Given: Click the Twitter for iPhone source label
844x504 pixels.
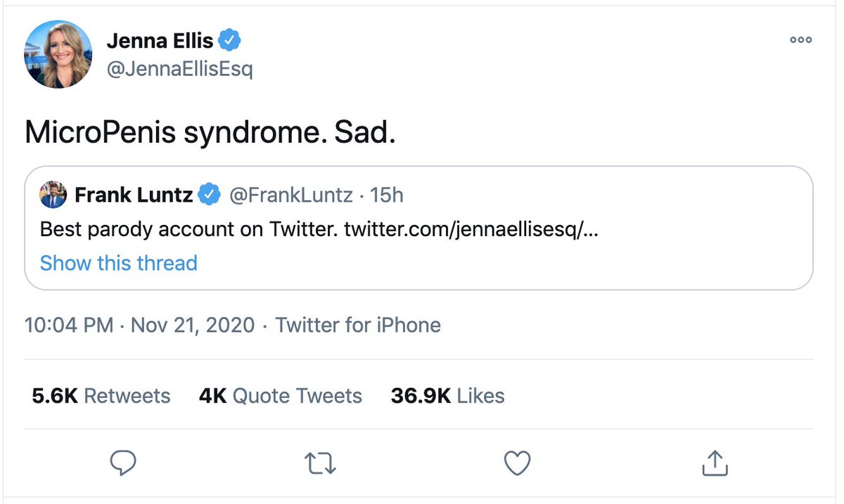Looking at the screenshot, I should tap(358, 325).
